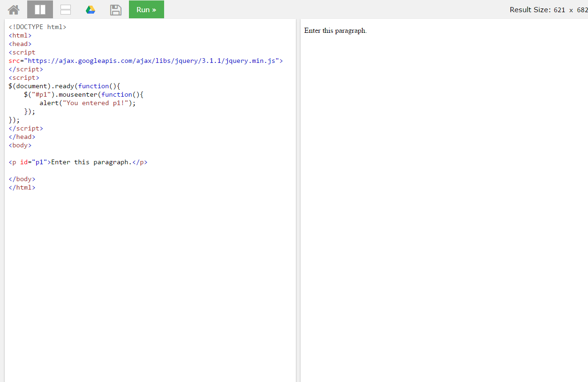The image size is (588, 382).
Task: Click the $("#p1").mouseenter line of code
Action: pyautogui.click(x=83, y=94)
